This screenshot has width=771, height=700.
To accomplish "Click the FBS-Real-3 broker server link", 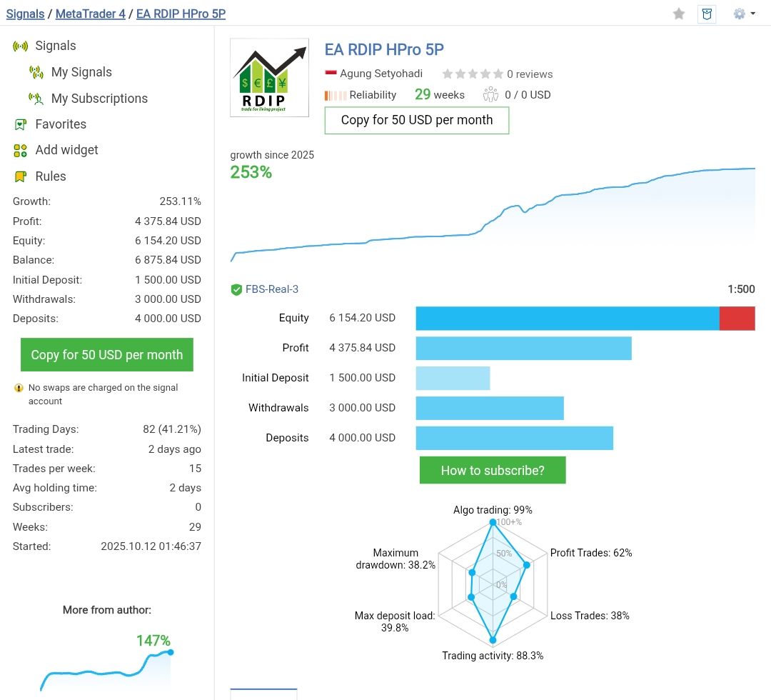I will pyautogui.click(x=272, y=289).
